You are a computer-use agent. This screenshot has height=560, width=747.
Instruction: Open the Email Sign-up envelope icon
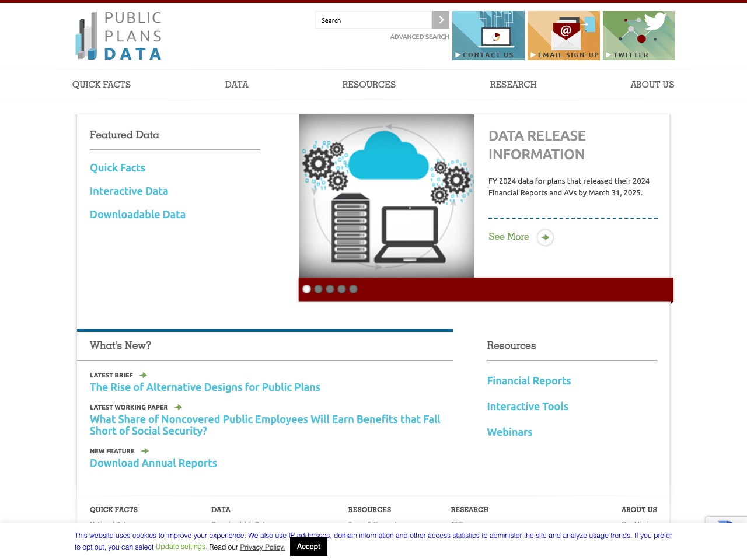(564, 35)
